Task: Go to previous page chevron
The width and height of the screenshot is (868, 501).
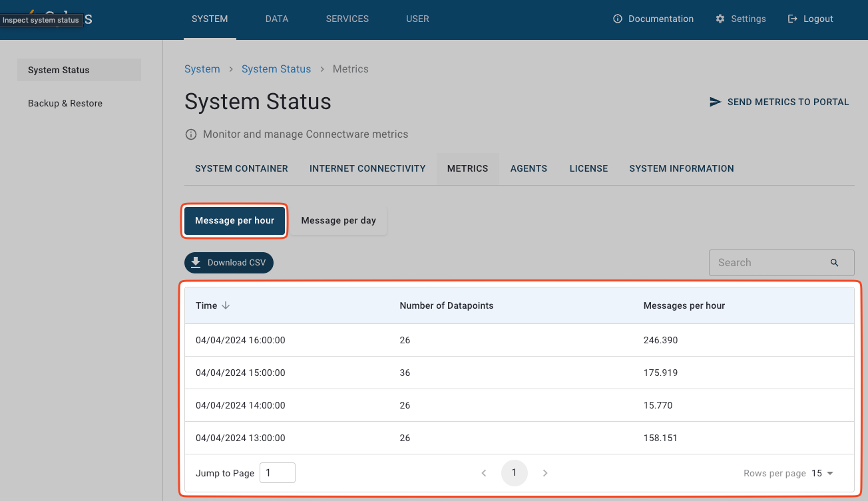Action: (x=484, y=473)
